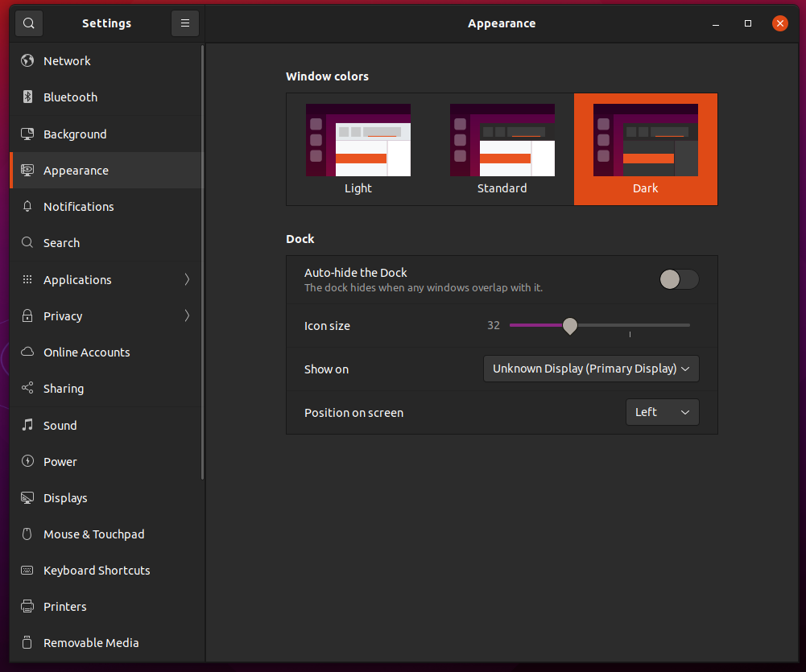Click the Appearance icon in sidebar
The width and height of the screenshot is (806, 672).
pyautogui.click(x=27, y=170)
